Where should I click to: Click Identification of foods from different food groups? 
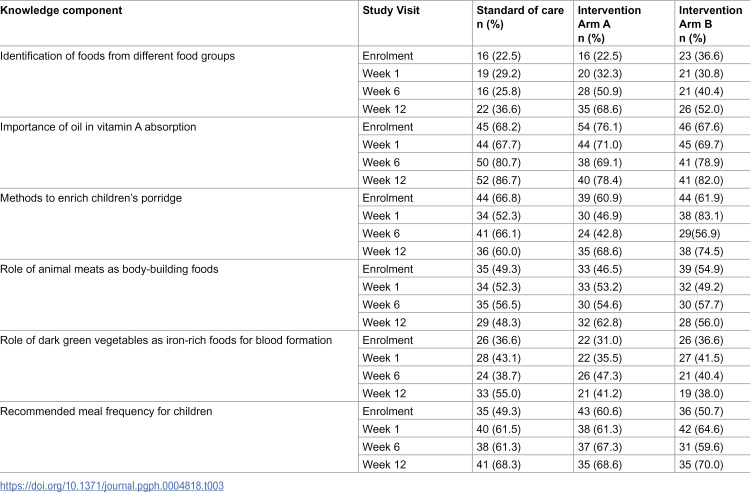(x=118, y=56)
